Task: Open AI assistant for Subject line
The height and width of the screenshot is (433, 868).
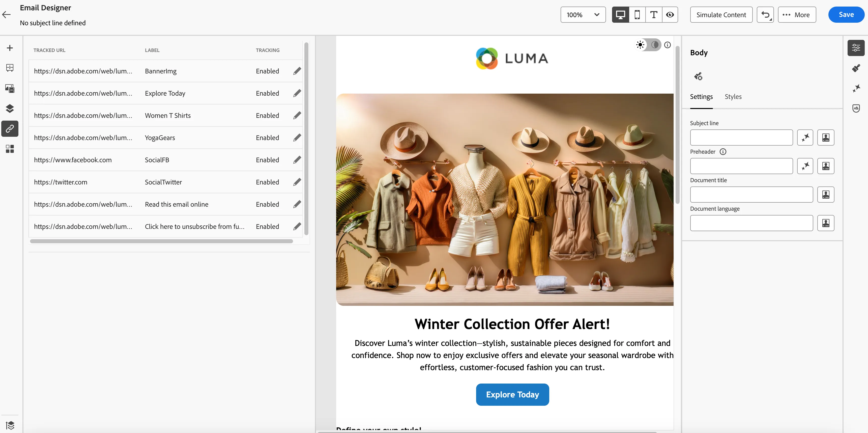Action: click(805, 138)
